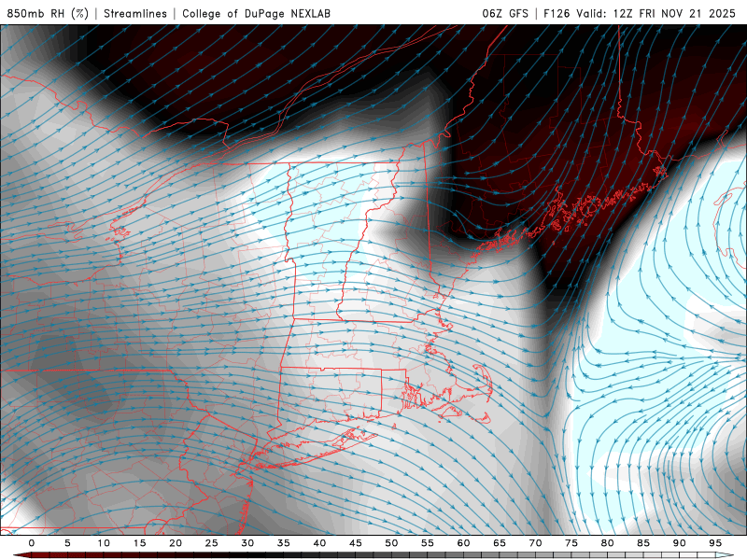
Task: Click the "85" label on color scale
Action: click(643, 543)
